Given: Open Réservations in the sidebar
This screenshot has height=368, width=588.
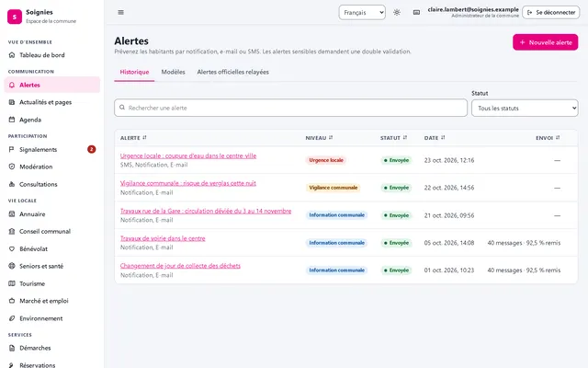Looking at the screenshot, I should point(52,364).
